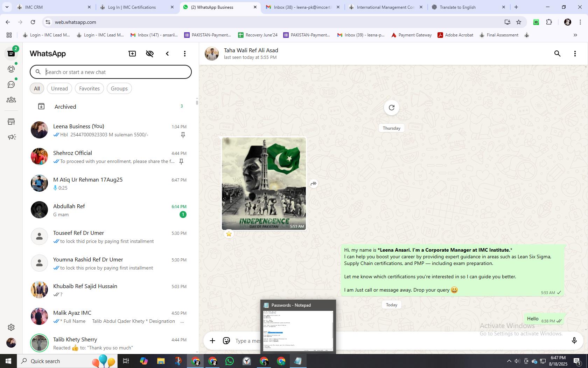Open profile picture at sidebar bottom
Viewport: 588px width, 368px height.
[11, 343]
